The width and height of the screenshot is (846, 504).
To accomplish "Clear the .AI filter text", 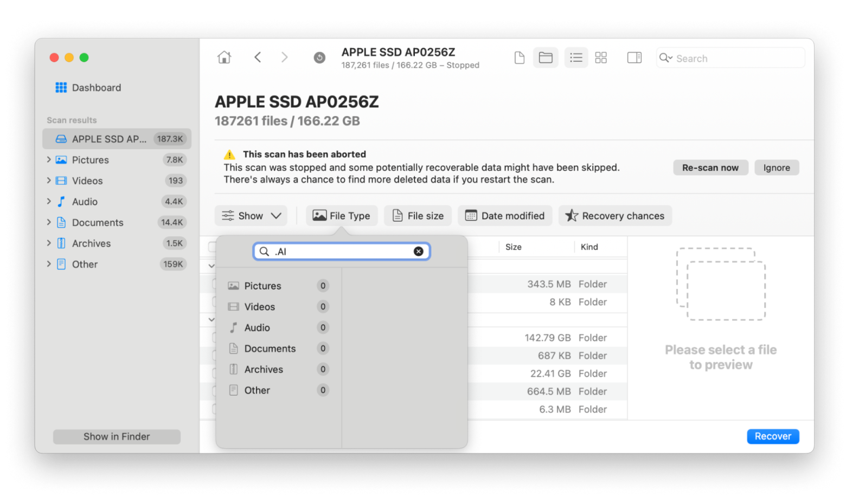I will click(418, 251).
